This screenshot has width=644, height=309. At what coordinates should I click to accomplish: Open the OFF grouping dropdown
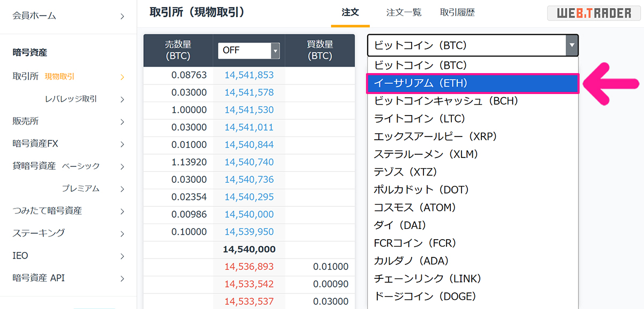point(248,51)
